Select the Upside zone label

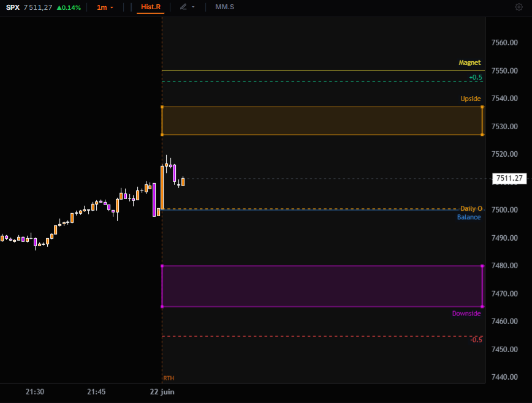pyautogui.click(x=471, y=99)
